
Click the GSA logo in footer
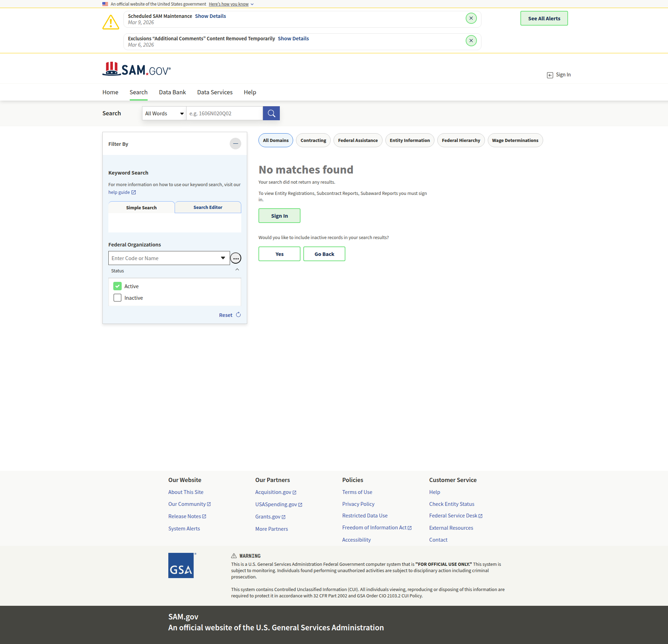pos(181,565)
